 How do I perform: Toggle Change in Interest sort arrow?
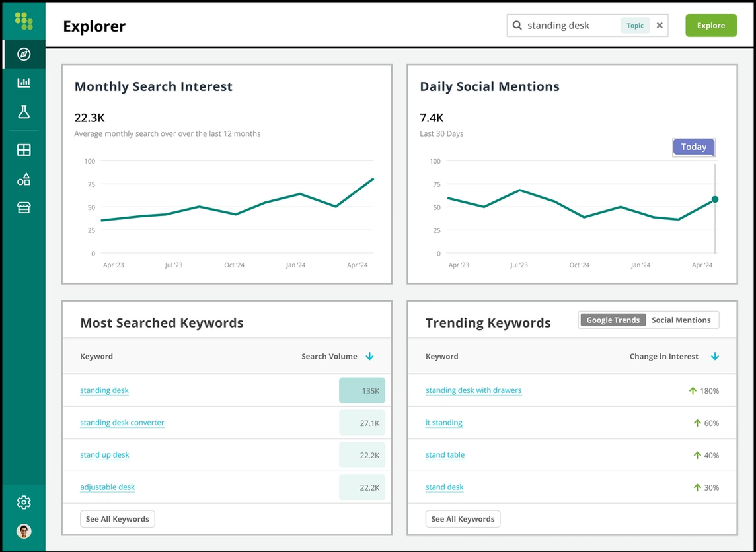(x=715, y=356)
